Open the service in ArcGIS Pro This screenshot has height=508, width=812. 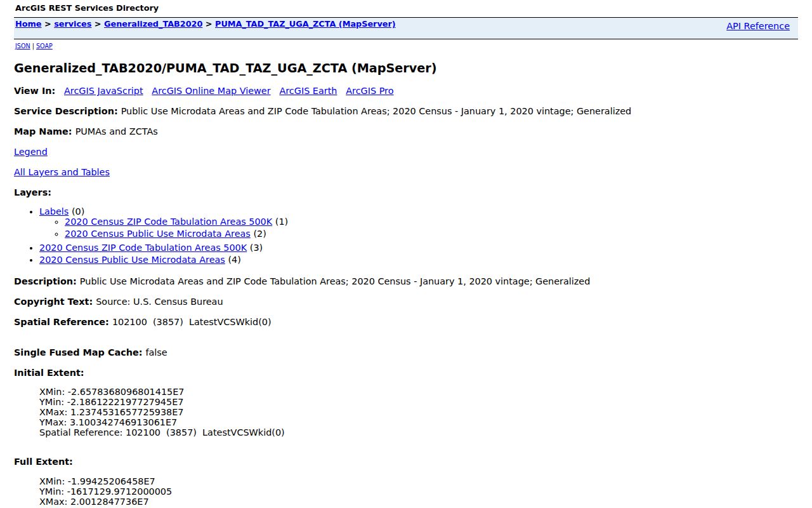coord(370,91)
